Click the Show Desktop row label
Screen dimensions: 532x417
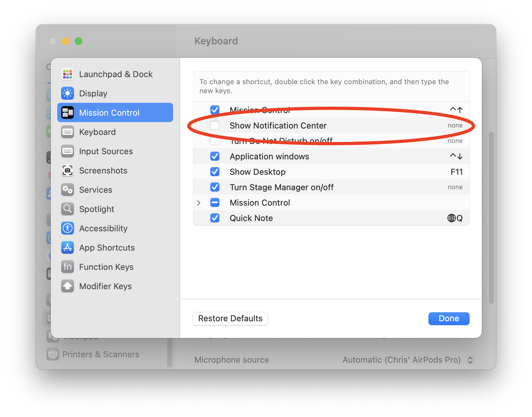[257, 172]
